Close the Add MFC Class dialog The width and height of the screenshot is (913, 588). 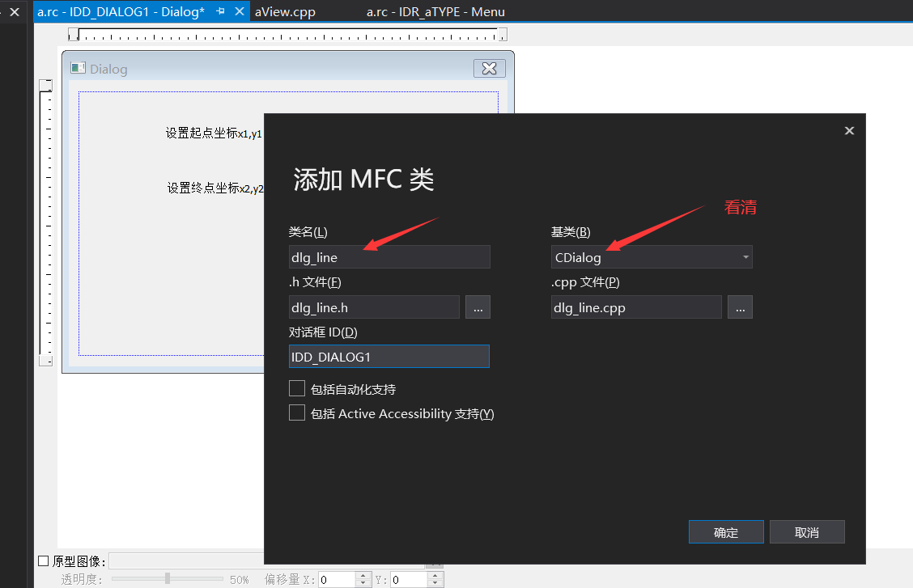849,131
